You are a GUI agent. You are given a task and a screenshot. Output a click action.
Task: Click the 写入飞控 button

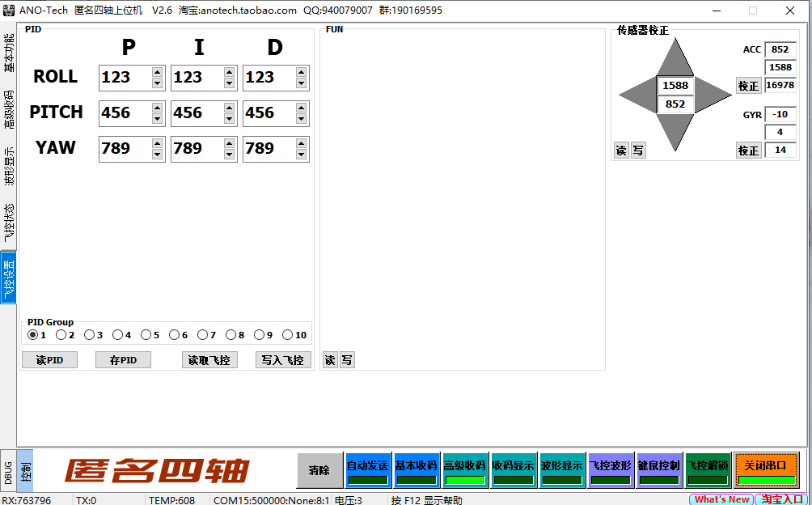(283, 360)
